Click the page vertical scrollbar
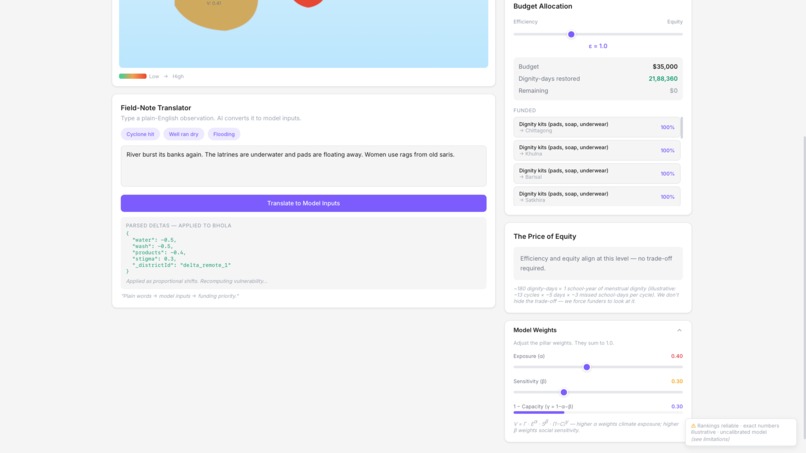The width and height of the screenshot is (806, 453). 804,288
